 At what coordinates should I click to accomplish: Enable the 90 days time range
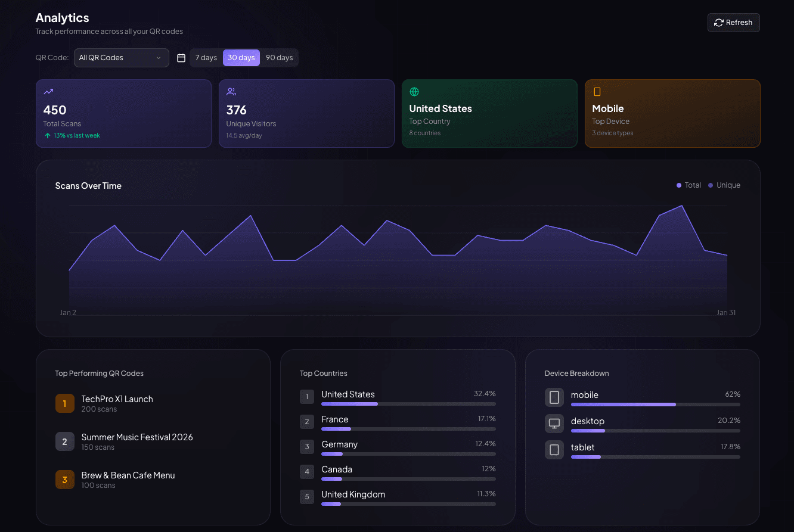pyautogui.click(x=280, y=57)
